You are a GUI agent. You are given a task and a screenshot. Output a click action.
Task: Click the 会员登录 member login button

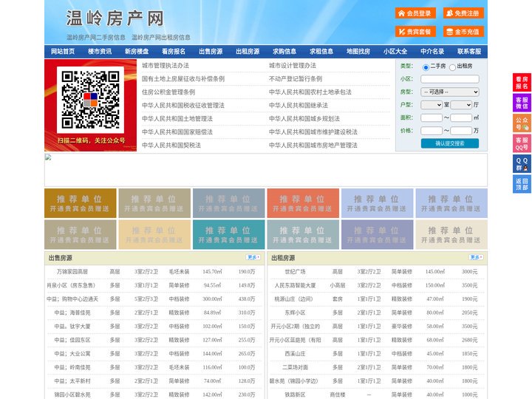click(415, 13)
